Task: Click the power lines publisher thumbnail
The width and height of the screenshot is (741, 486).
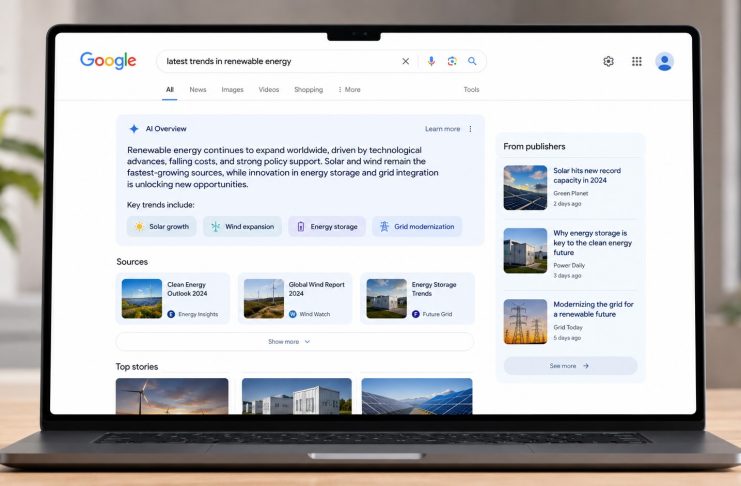Action: [x=525, y=321]
